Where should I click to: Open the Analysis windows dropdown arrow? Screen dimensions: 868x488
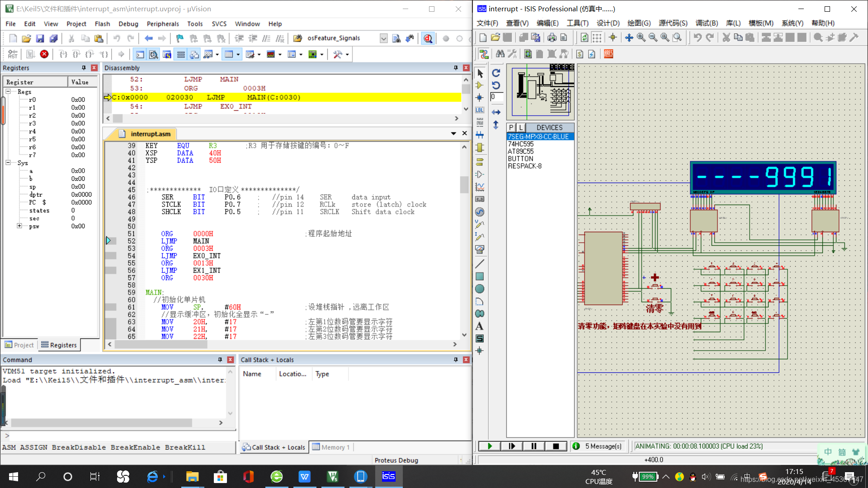pyautogui.click(x=280, y=55)
